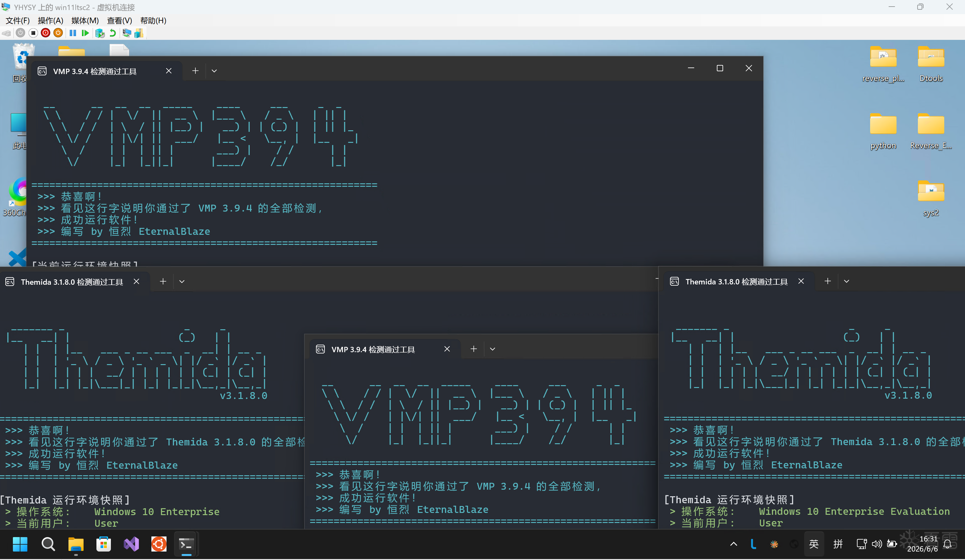Show hidden tray icons with the chevron
The image size is (965, 560).
click(734, 545)
